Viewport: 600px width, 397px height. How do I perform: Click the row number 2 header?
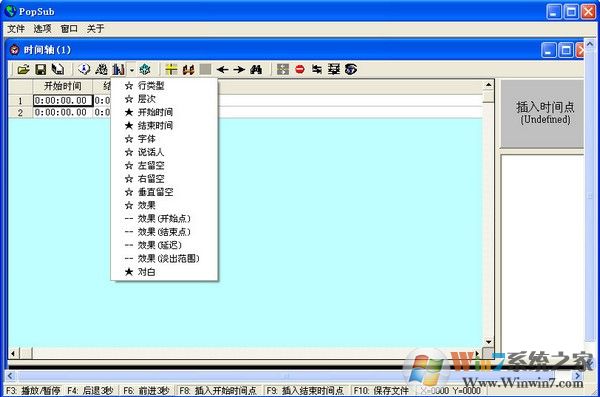click(20, 113)
